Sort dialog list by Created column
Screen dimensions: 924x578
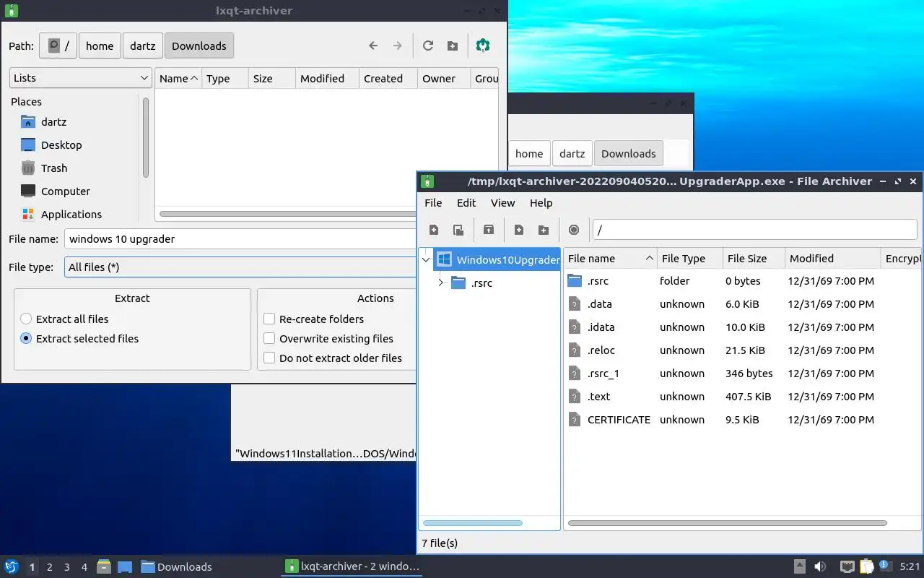pyautogui.click(x=388, y=78)
